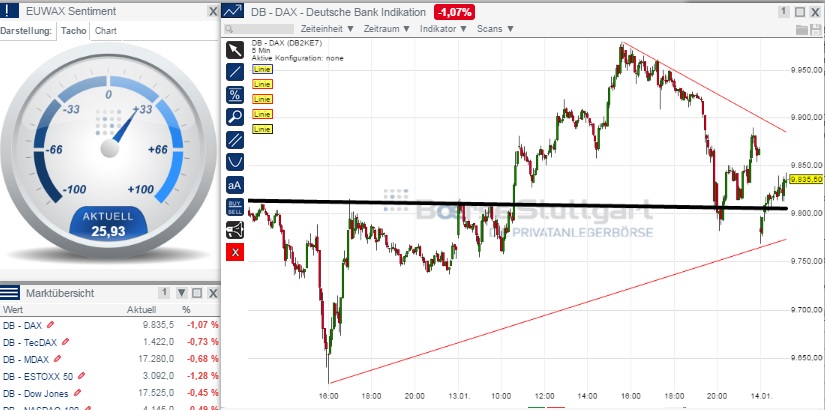Click the -1,28 % value for ESTOXX 50

(x=203, y=376)
